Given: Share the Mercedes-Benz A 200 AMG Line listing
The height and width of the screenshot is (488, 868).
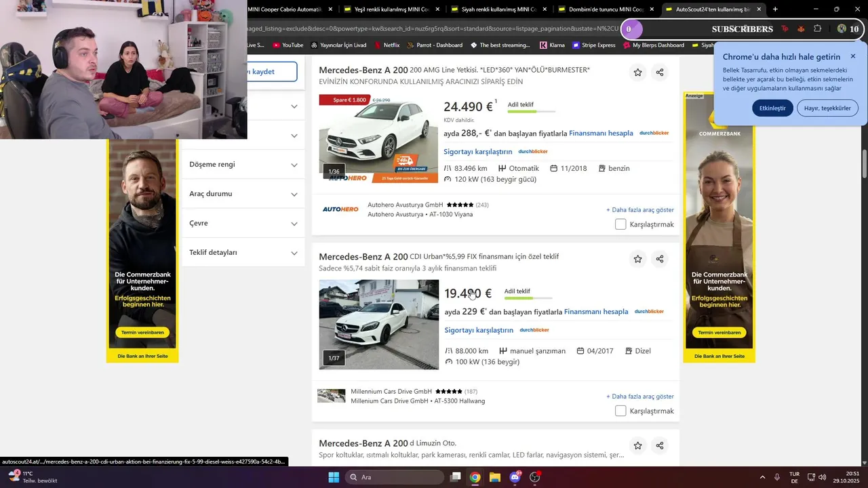Looking at the screenshot, I should tap(660, 73).
